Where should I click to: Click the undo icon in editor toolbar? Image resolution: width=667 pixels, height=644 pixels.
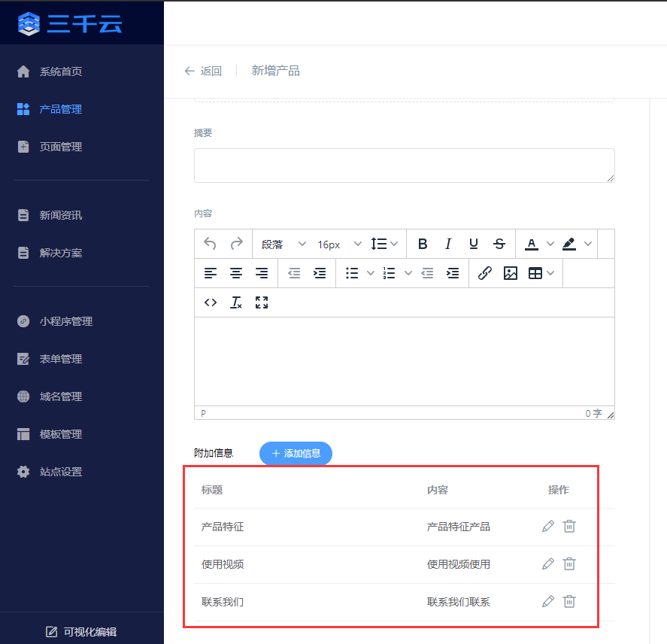pos(210,244)
